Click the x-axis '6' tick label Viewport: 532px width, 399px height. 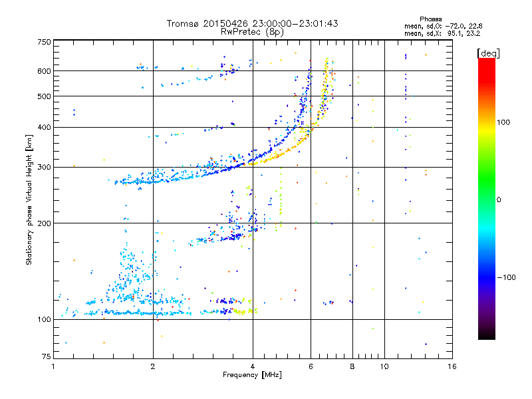[x=311, y=366]
